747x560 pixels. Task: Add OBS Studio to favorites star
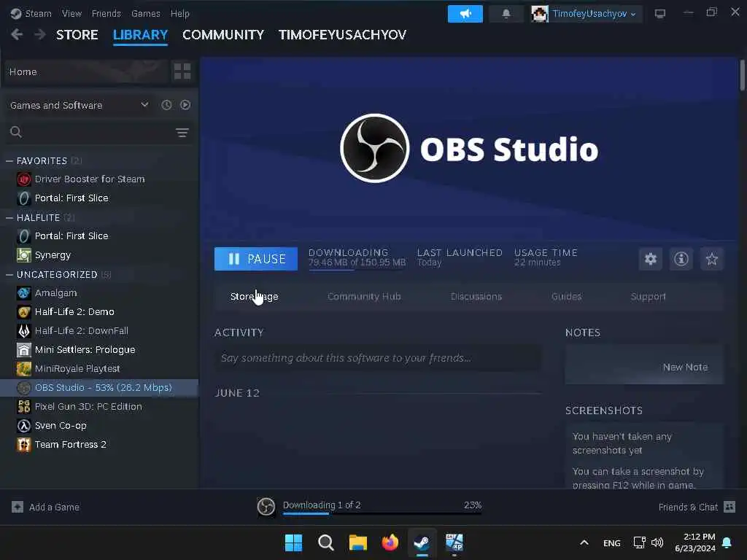click(712, 259)
